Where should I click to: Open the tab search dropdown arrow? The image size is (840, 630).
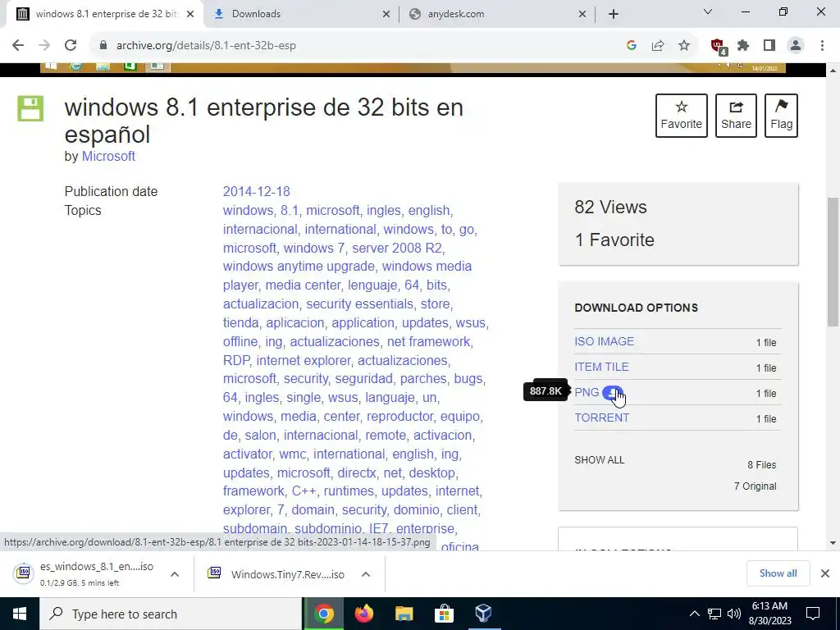(708, 11)
